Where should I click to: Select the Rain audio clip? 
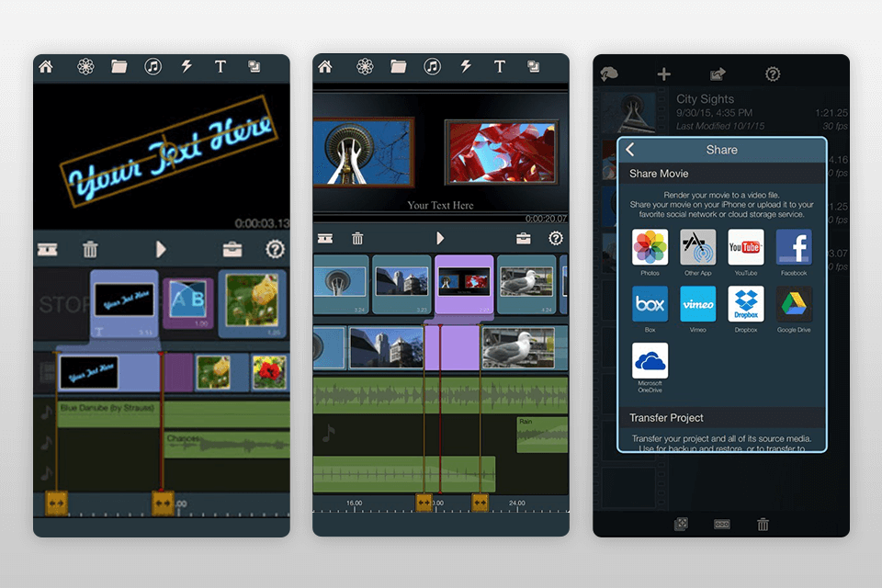(541, 435)
